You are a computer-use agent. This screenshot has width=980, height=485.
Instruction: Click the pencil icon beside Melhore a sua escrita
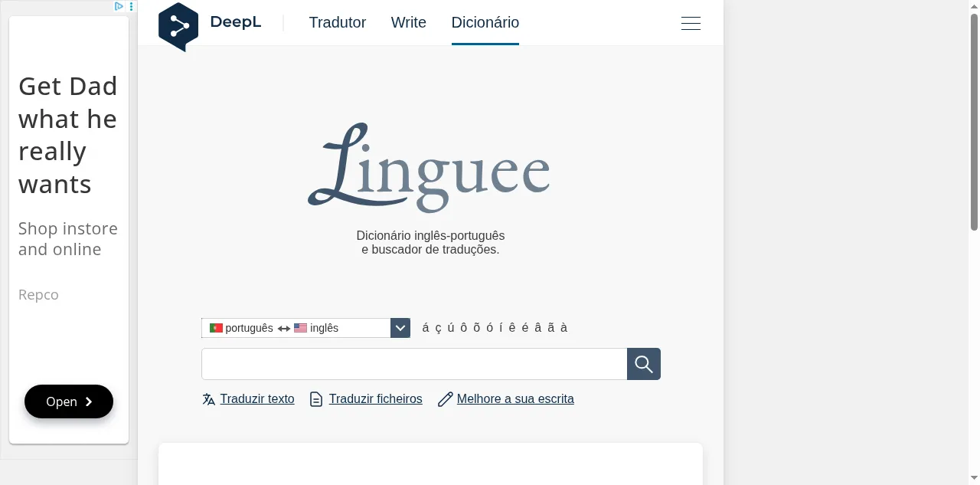(445, 399)
